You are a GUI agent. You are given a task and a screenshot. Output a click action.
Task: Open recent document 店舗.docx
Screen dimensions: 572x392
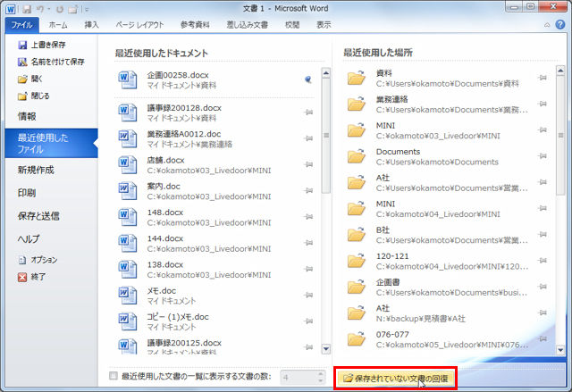pos(215,165)
